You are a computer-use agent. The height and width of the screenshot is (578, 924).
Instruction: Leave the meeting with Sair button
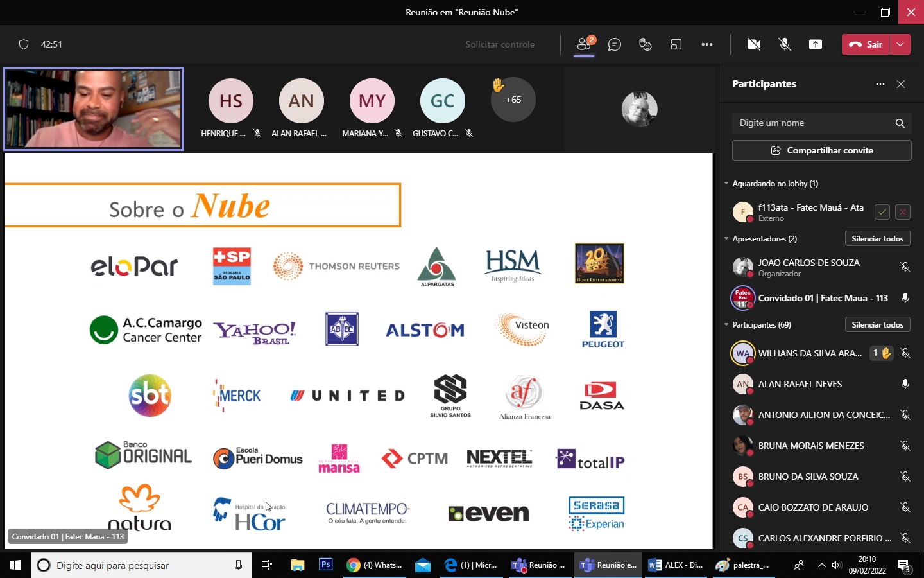[x=866, y=44]
